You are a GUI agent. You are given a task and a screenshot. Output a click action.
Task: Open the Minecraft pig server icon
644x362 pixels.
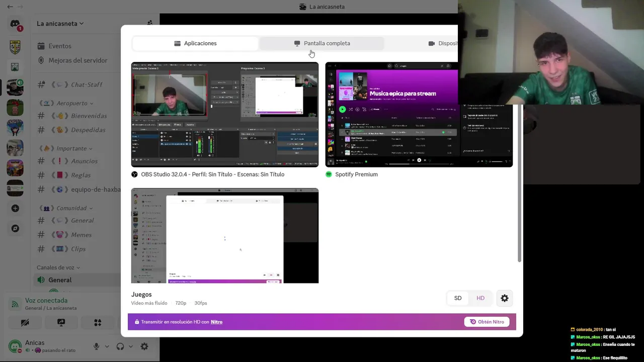point(15,108)
